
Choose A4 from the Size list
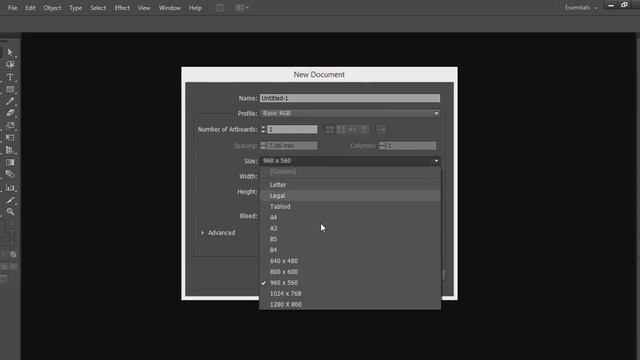350,218
